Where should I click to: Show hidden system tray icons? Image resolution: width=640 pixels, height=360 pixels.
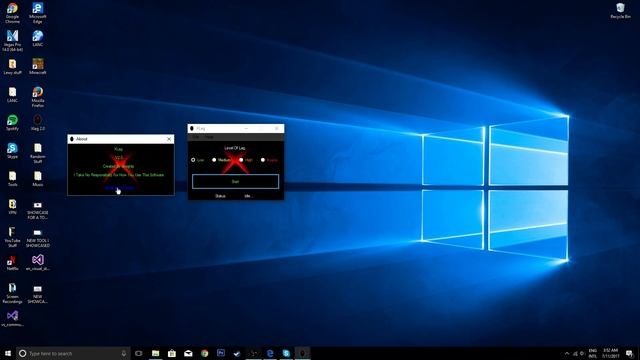567,353
